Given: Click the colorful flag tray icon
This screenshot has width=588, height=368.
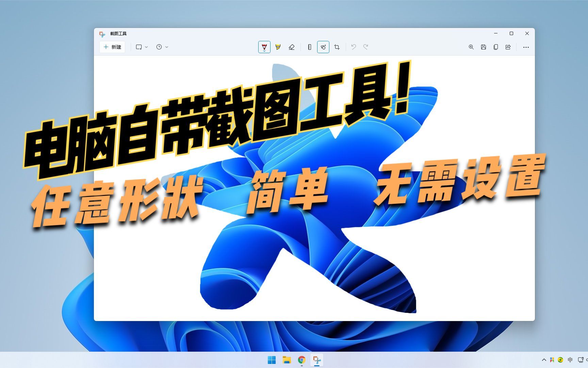Looking at the screenshot, I should [x=552, y=360].
